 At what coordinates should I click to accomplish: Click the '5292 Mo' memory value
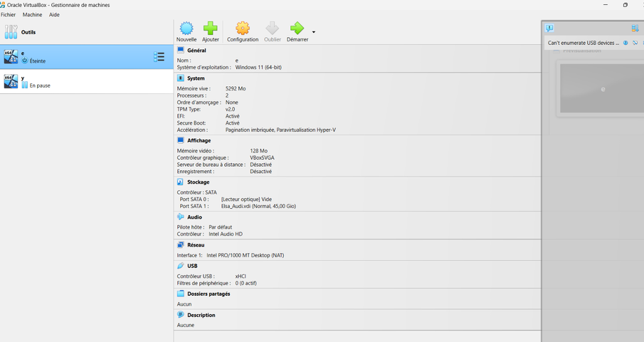coord(236,88)
